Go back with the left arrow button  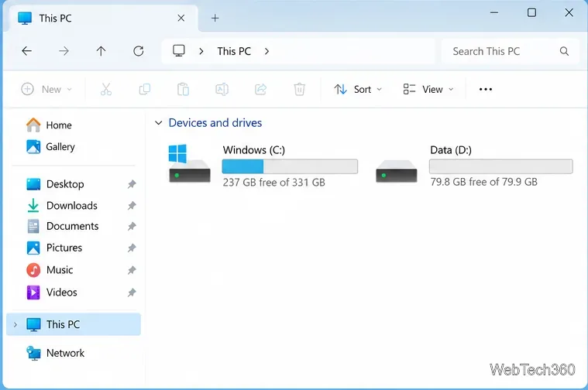[26, 51]
